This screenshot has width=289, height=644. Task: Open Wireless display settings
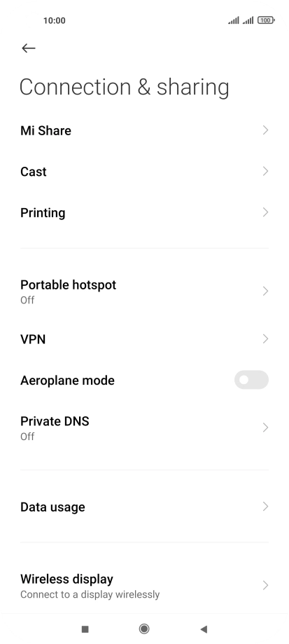click(144, 585)
